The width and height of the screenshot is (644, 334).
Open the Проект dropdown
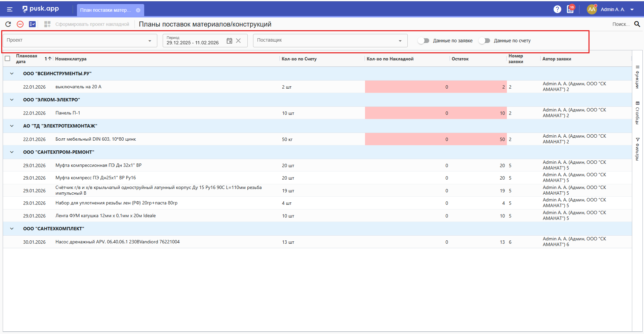[150, 41]
